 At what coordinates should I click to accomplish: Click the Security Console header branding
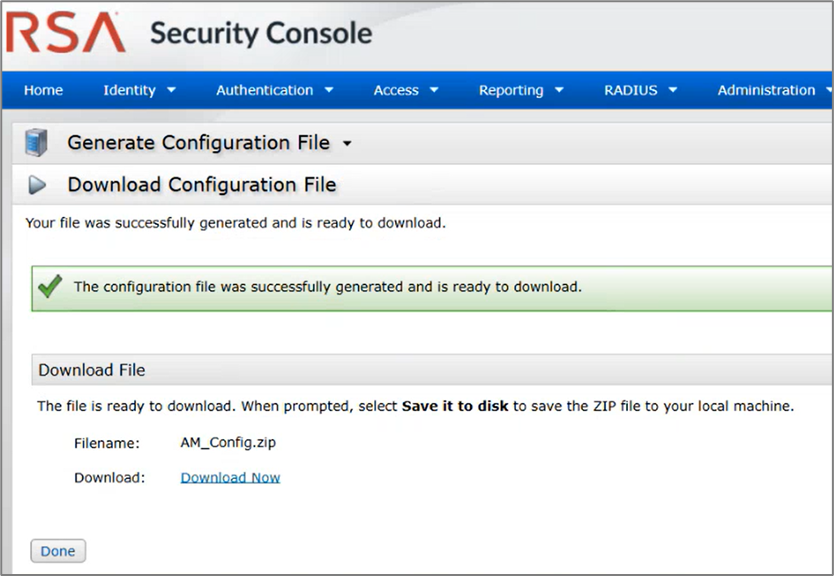tap(260, 33)
